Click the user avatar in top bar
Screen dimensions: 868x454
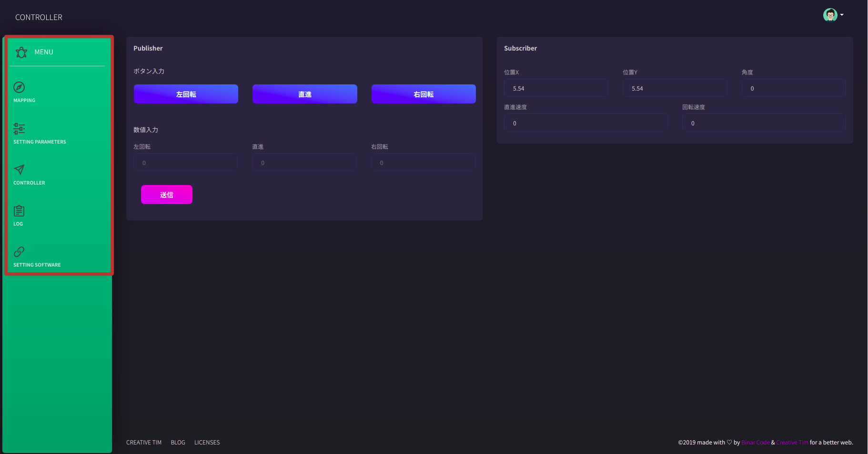click(830, 15)
